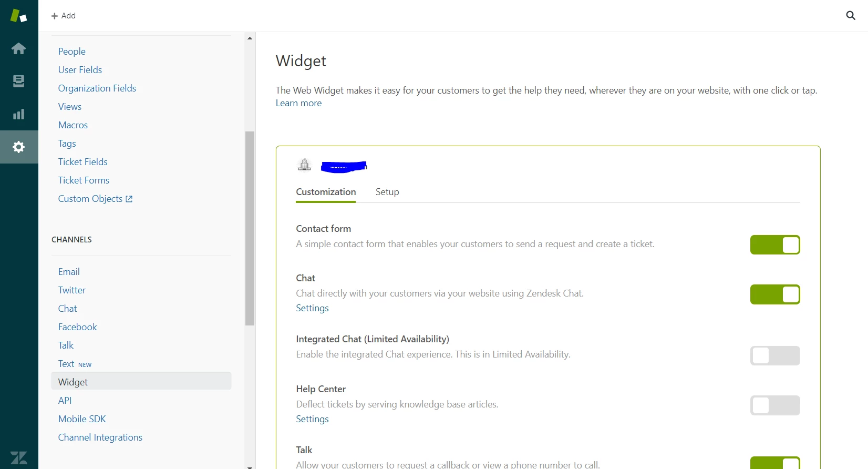
Task: Click the sidebar scroll up arrow
Action: [250, 38]
